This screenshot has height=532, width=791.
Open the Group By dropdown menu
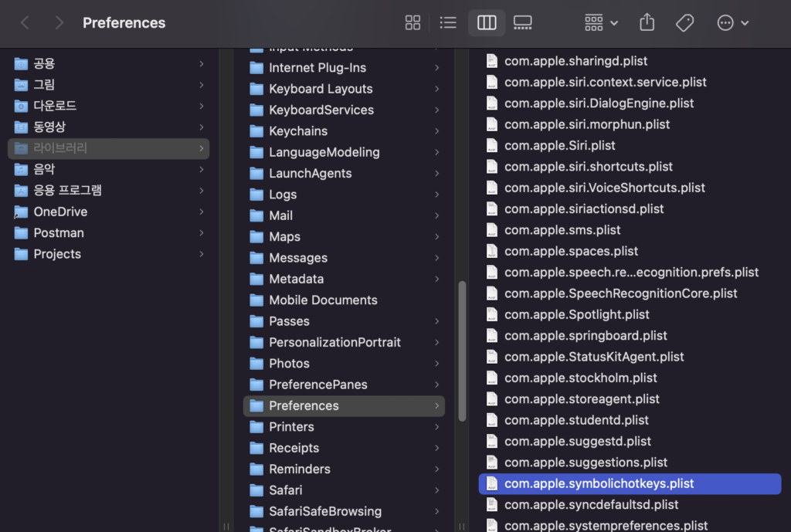601,23
